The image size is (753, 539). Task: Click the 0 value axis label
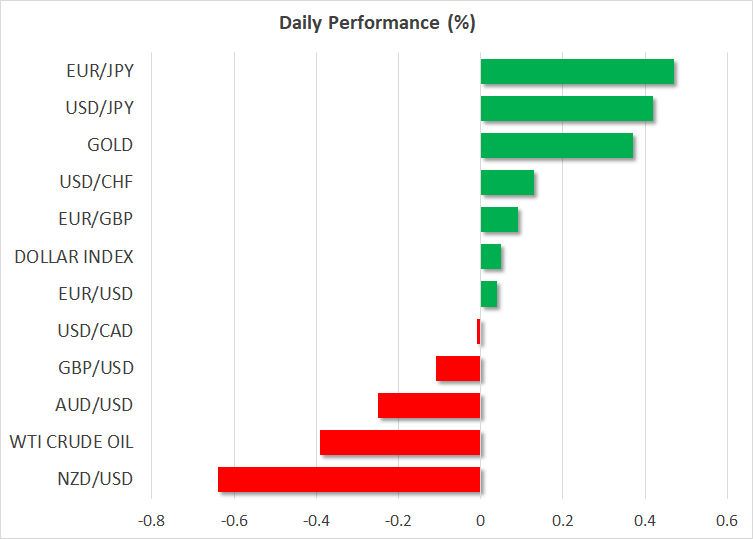point(480,521)
